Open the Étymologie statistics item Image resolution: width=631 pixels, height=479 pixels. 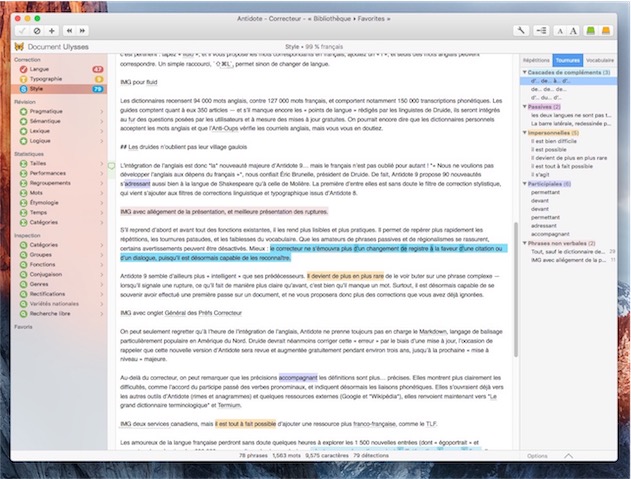click(60, 202)
